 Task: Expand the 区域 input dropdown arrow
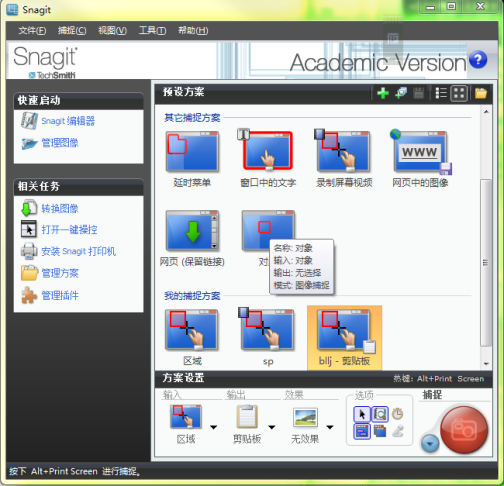pos(214,427)
